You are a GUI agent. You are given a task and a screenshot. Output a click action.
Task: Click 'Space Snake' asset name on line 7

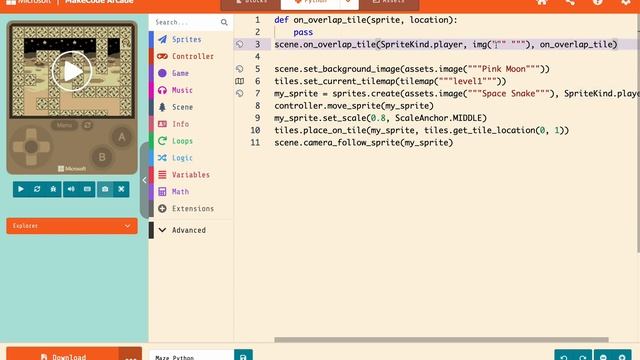pyautogui.click(x=508, y=93)
